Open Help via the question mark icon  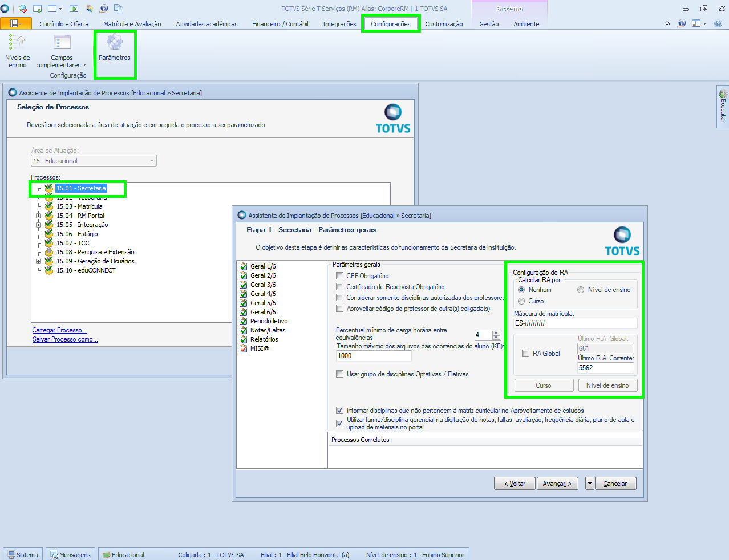[718, 23]
